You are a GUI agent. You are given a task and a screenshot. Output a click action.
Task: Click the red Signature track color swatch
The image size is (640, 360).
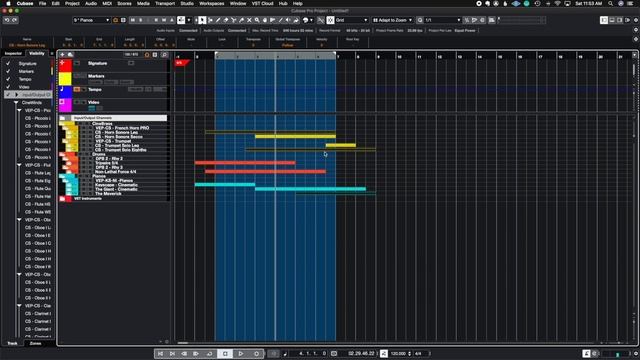click(x=65, y=65)
